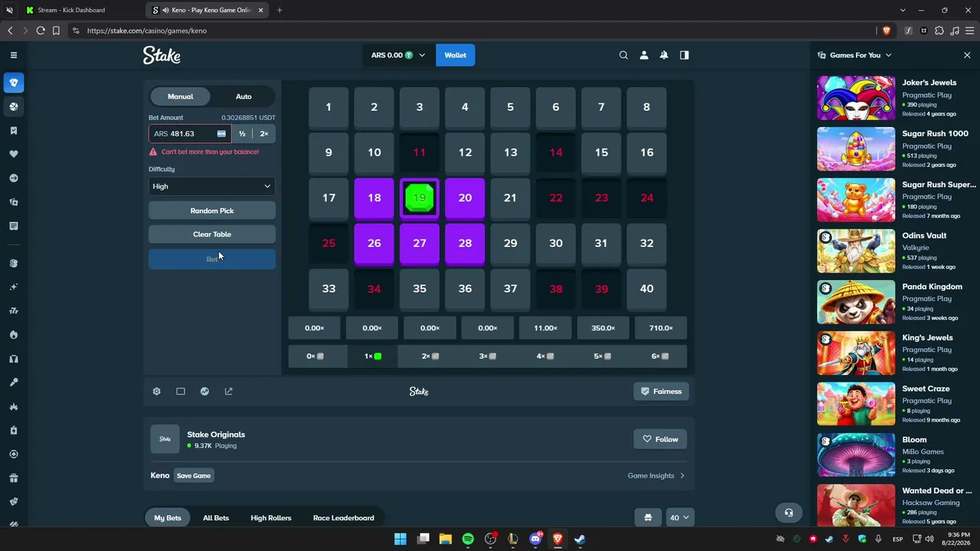Click the Clear Table button
980x551 pixels.
point(212,234)
